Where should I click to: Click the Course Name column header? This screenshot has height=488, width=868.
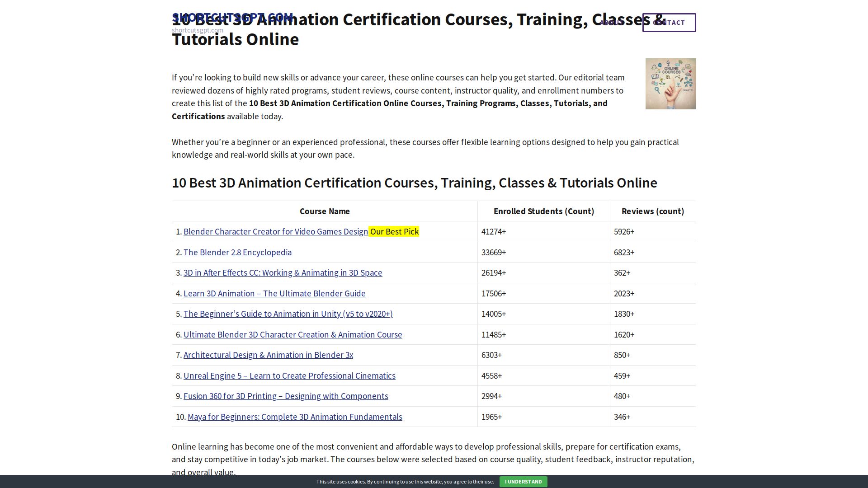click(325, 211)
